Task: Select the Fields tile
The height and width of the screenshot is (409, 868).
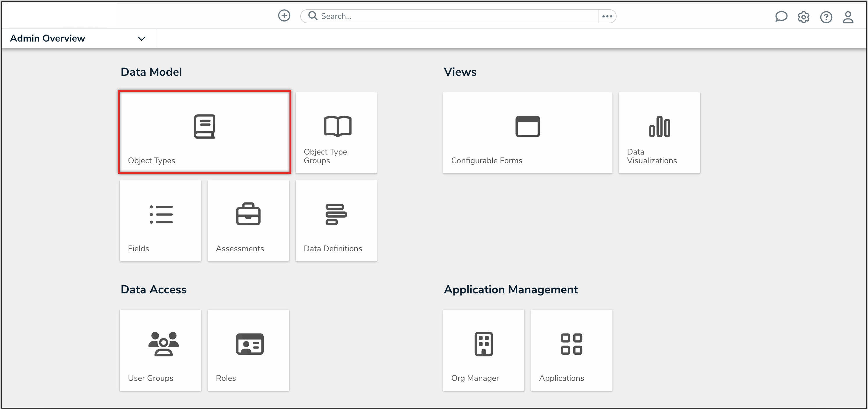Action: [160, 220]
